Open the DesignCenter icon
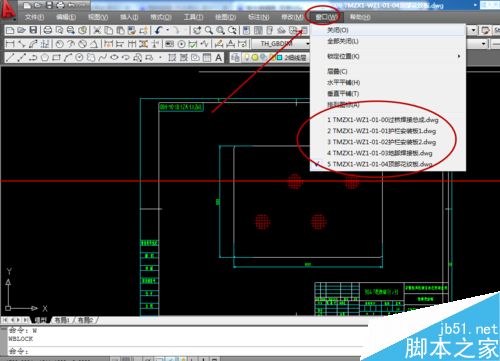Screen dimensions: 500x361 pos(258,30)
